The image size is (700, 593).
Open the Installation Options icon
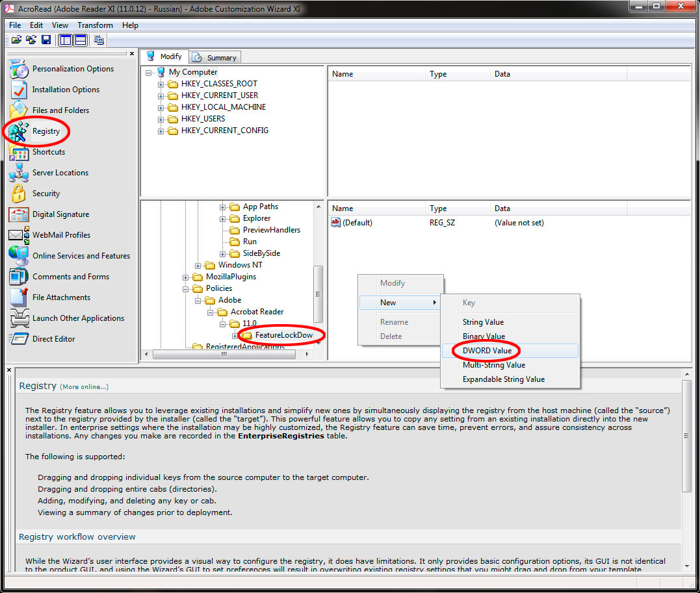click(19, 90)
